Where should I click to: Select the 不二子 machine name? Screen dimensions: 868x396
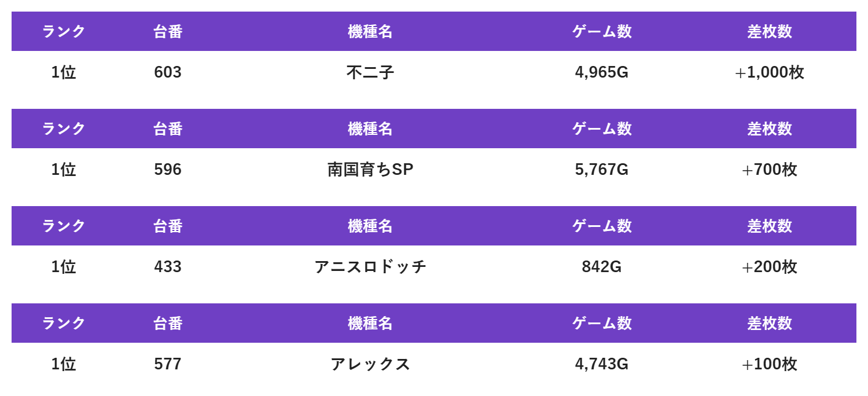tap(370, 72)
